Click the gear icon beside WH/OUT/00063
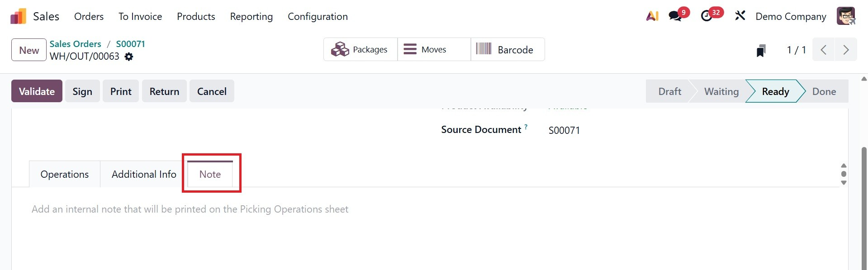 click(x=129, y=57)
